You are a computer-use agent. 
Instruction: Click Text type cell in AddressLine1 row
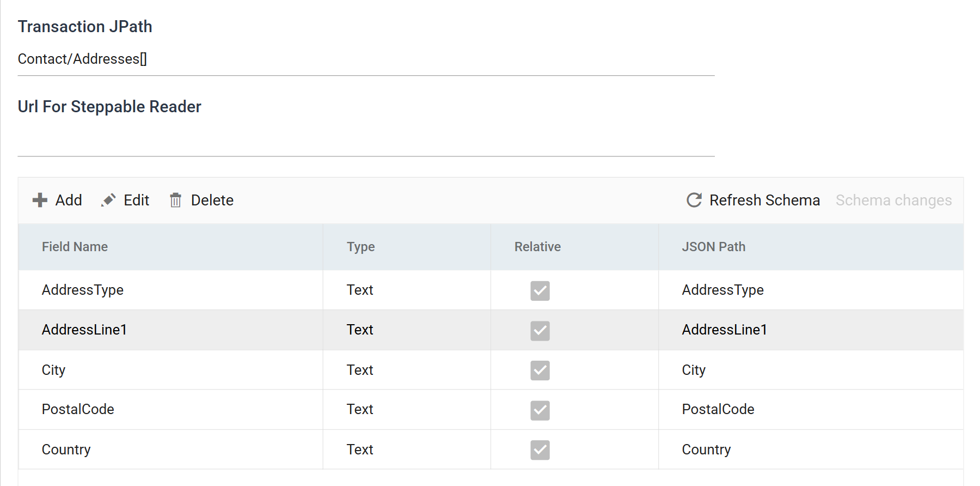[407, 330]
